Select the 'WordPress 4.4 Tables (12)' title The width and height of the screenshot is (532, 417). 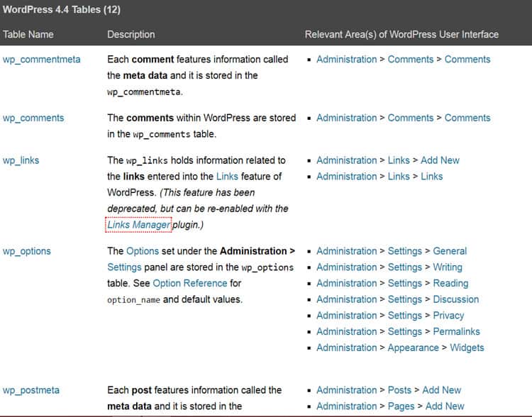tap(62, 9)
